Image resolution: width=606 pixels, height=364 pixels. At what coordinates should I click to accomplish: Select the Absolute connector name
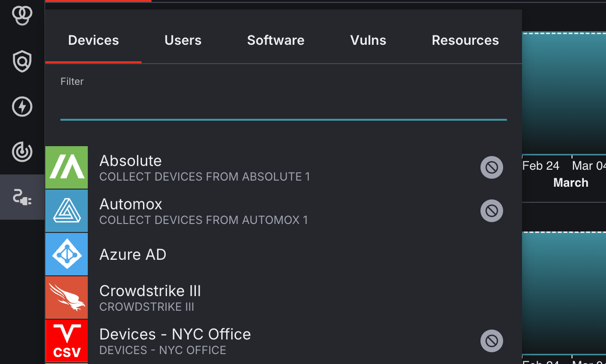pos(131,161)
